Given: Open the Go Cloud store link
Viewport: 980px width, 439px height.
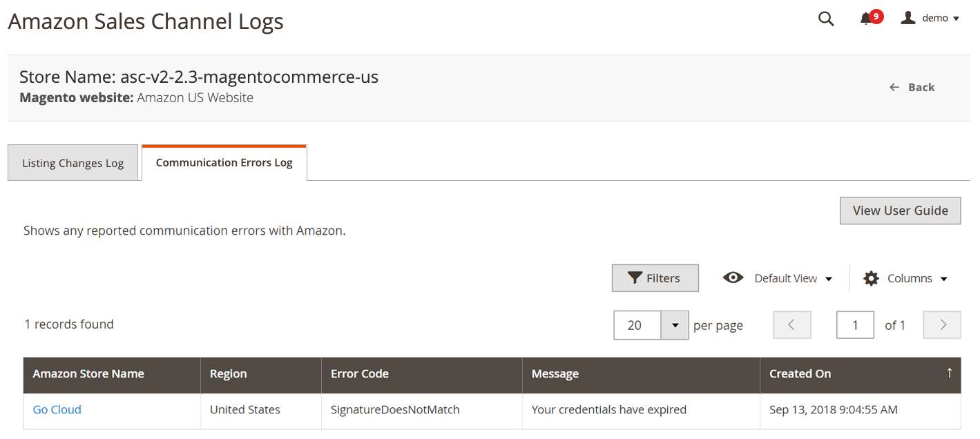Looking at the screenshot, I should 57,409.
